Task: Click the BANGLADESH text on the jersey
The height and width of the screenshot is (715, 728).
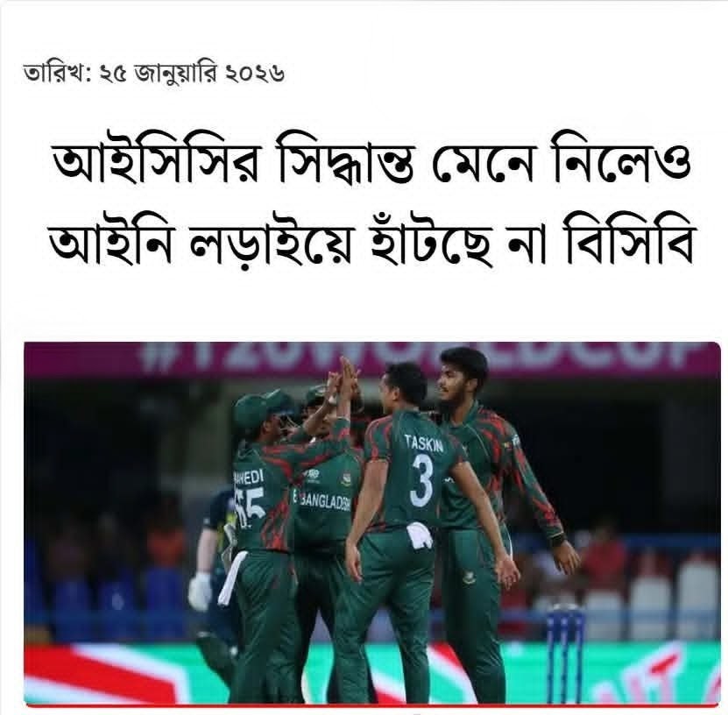Action: tap(324, 502)
